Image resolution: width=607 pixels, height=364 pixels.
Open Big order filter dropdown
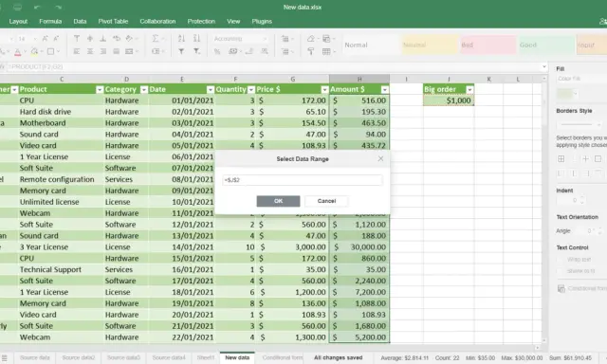(469, 90)
